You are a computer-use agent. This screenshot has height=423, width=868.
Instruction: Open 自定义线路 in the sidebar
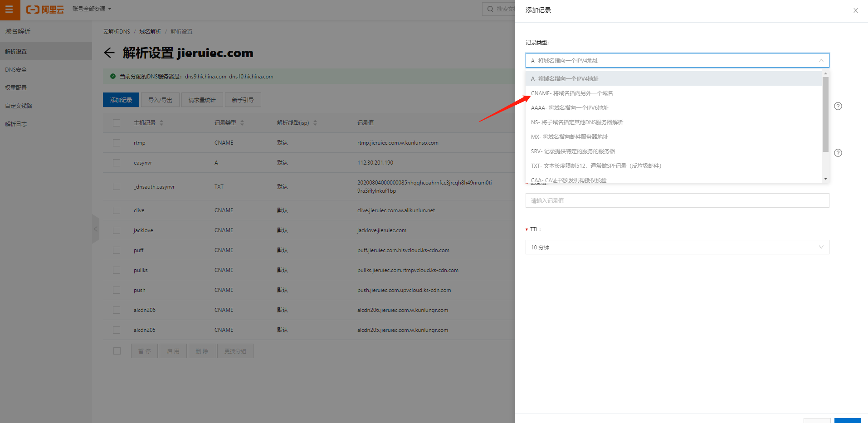46,106
